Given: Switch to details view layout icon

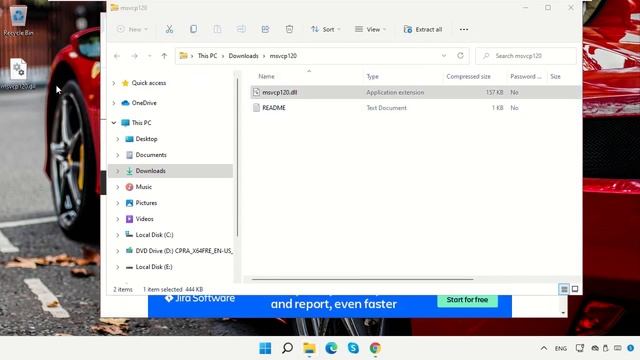Looking at the screenshot, I should click(x=564, y=289).
